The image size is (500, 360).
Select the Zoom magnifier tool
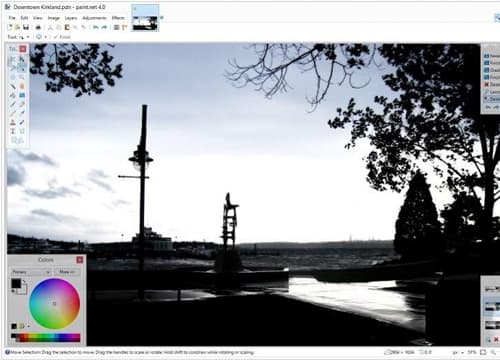coord(22,77)
